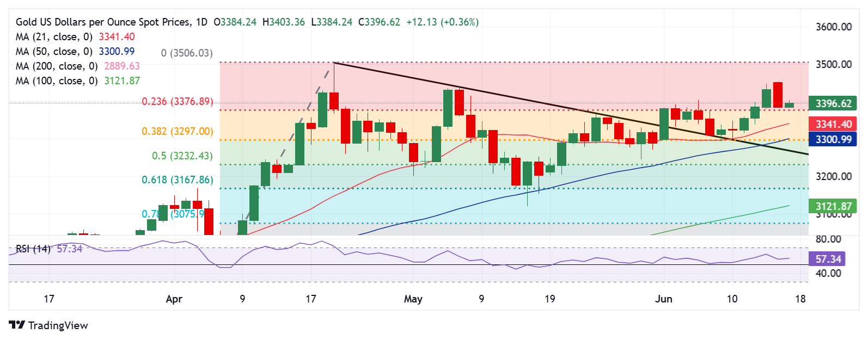Click the TradingView logo icon
868x340 pixels.
[x=17, y=325]
